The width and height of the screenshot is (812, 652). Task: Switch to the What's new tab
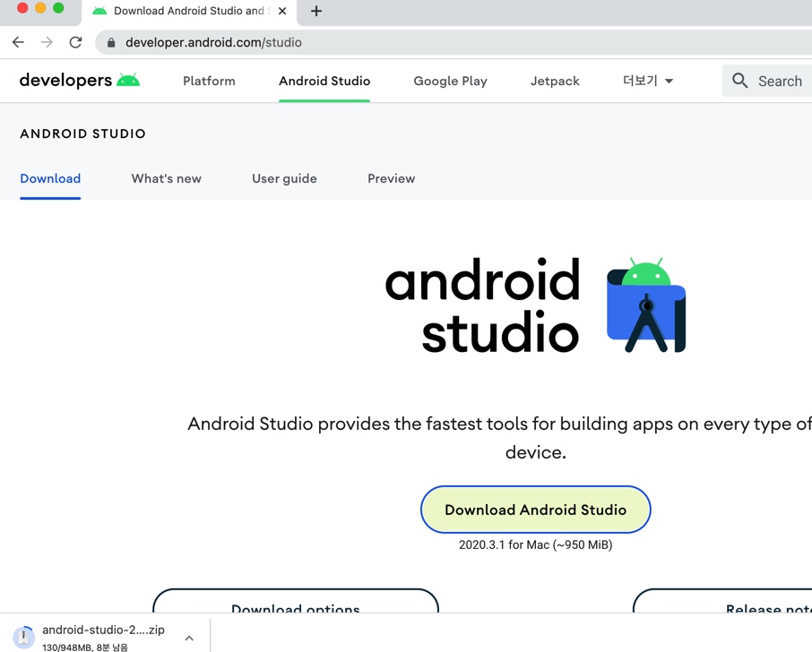166,178
